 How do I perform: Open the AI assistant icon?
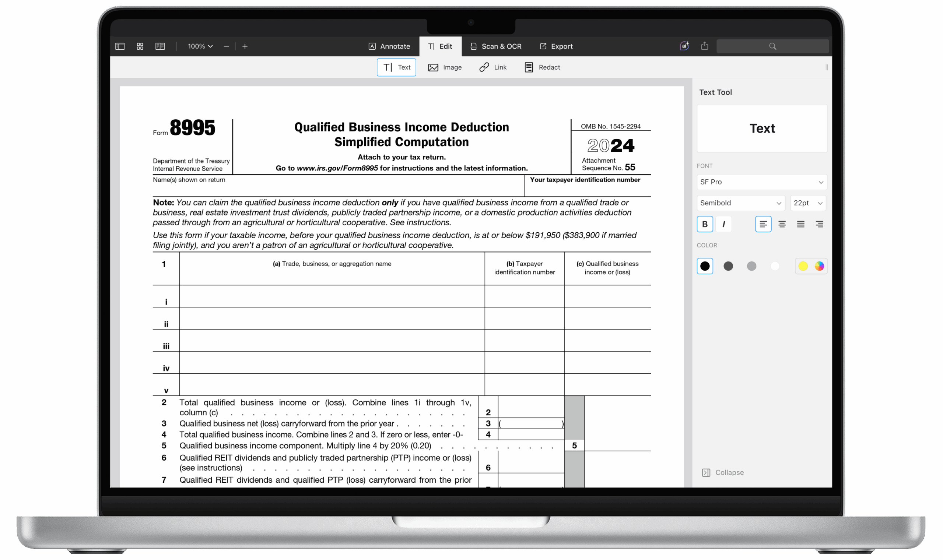(684, 46)
